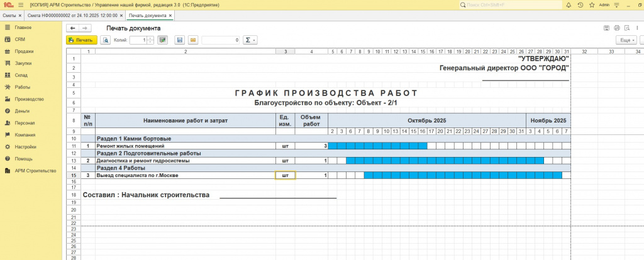Focus the Поиск Ctrl+Shift+F search field
The height and width of the screenshot is (260, 644).
(x=511, y=5)
